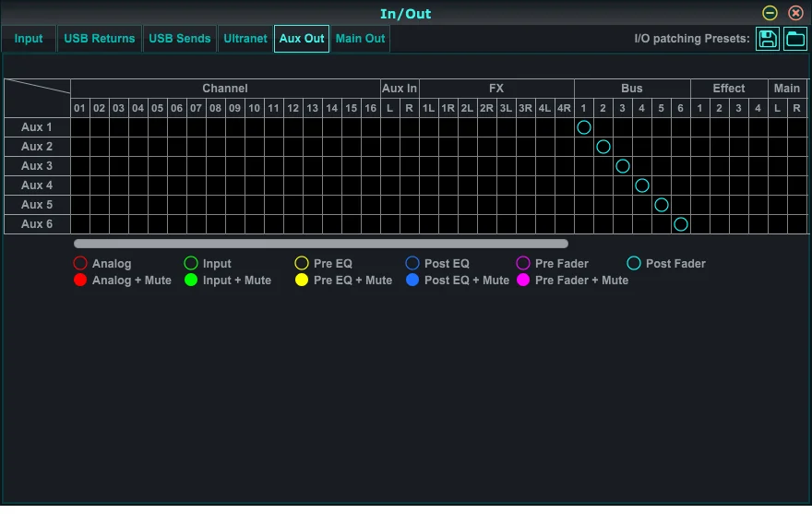Patch Aux 4 to FX 2L cell
Viewport: 812px width, 514px height.
coord(468,185)
